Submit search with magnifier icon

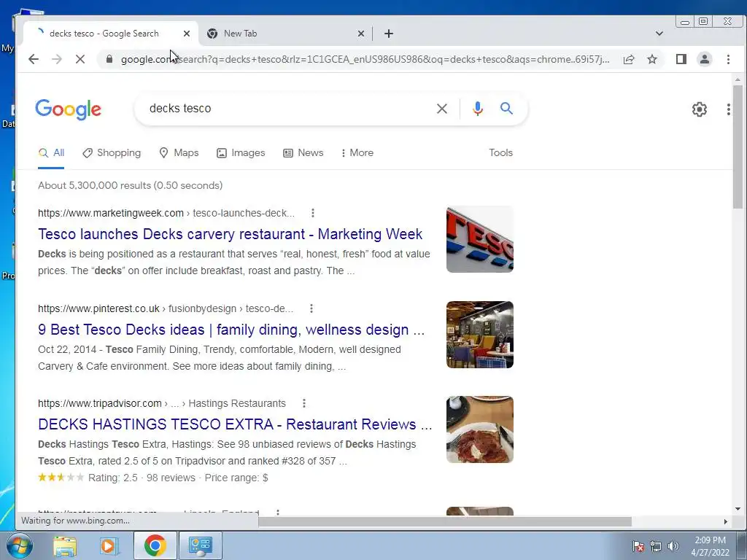[506, 108]
